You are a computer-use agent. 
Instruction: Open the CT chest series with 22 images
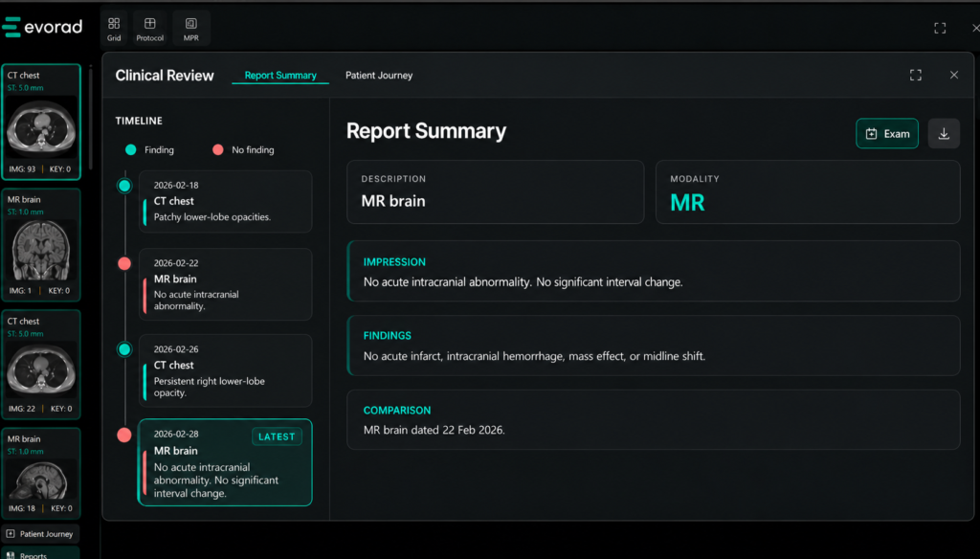point(41,365)
